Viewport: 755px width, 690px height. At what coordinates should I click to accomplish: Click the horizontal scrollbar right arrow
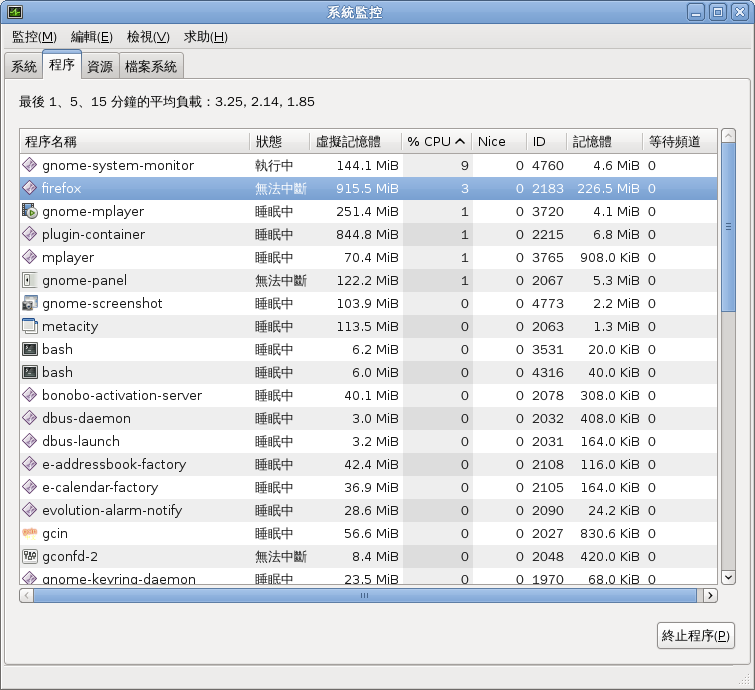pyautogui.click(x=710, y=595)
